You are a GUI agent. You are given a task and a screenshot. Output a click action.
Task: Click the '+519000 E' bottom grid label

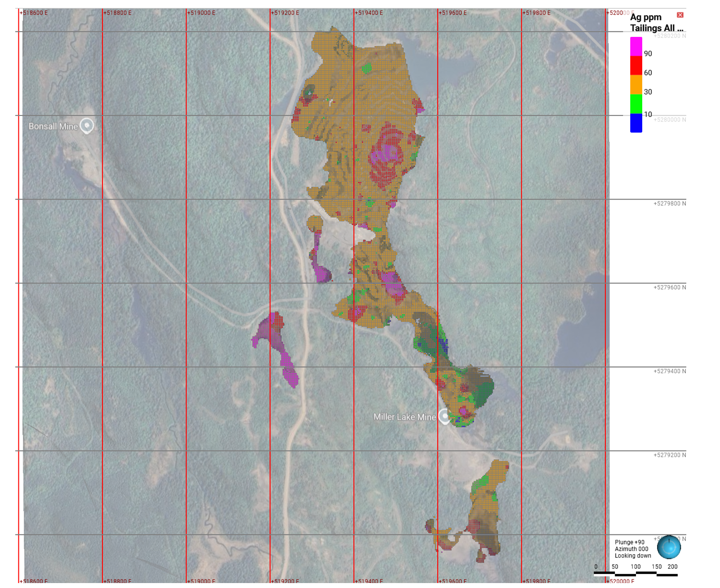[x=201, y=581]
